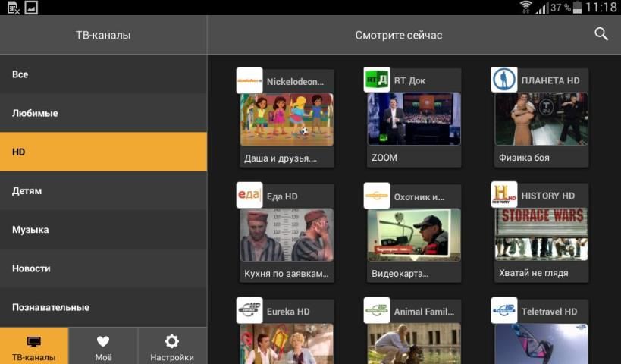Switch to the Моё favorites tab
Screen dimensions: 621x364
(103, 347)
